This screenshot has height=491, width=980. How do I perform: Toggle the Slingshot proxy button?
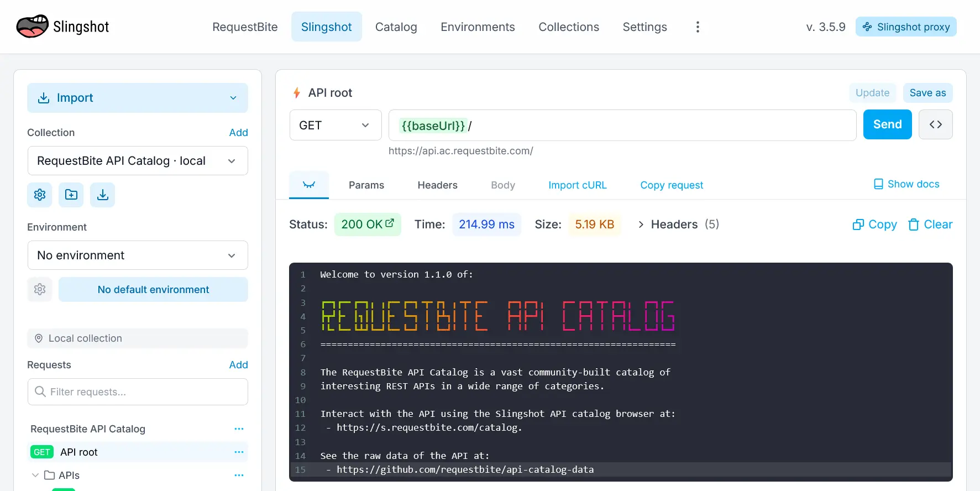(x=906, y=27)
